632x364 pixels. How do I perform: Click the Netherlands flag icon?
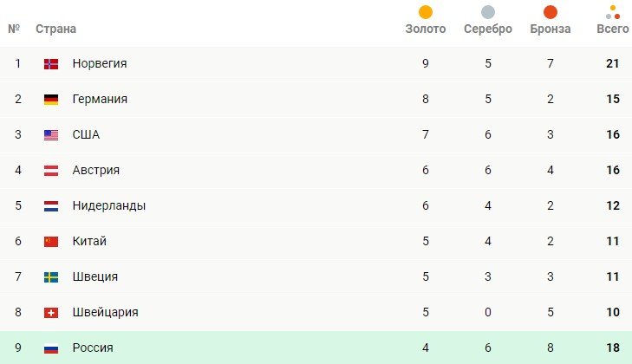point(51,206)
